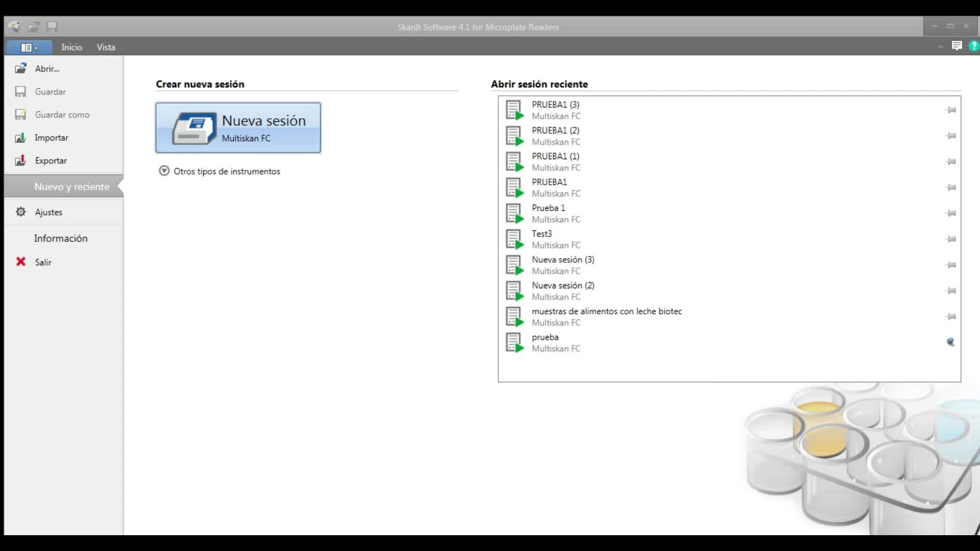Click the red X Salir icon
The width and height of the screenshot is (980, 551).
(x=21, y=262)
